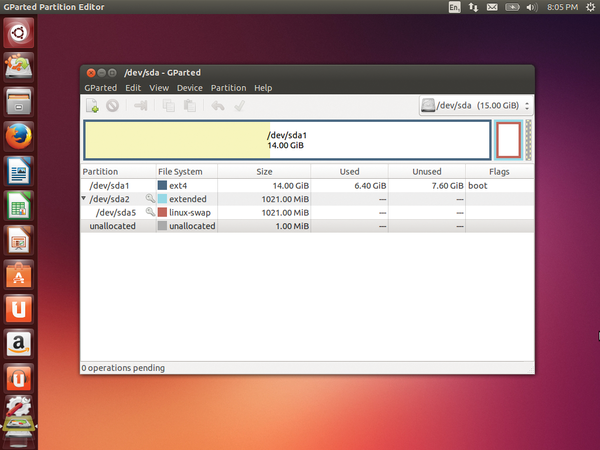Click the New partition toolbar icon
Viewport: 600px width, 450px height.
(92, 105)
